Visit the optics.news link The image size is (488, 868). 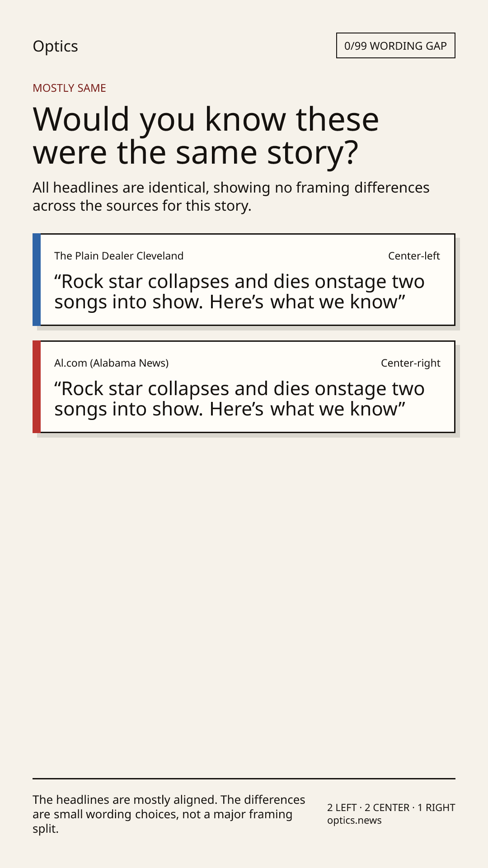(x=354, y=821)
